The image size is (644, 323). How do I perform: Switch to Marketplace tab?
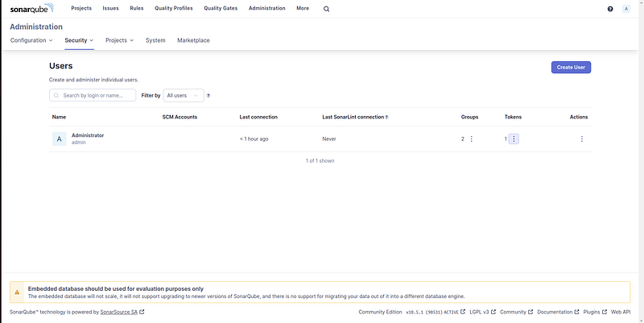click(193, 40)
